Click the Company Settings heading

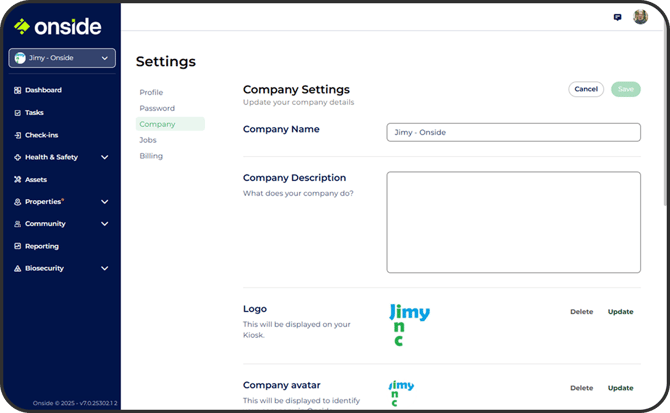point(296,90)
